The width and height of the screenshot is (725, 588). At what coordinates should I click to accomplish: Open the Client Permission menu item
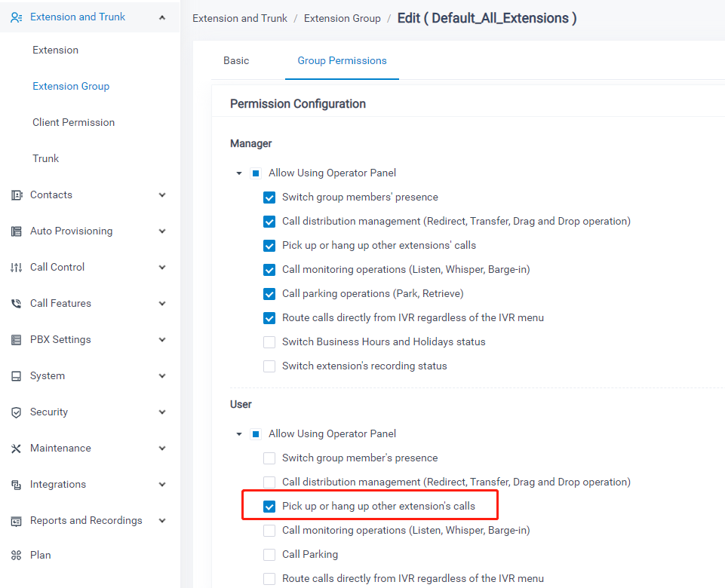[x=73, y=122]
